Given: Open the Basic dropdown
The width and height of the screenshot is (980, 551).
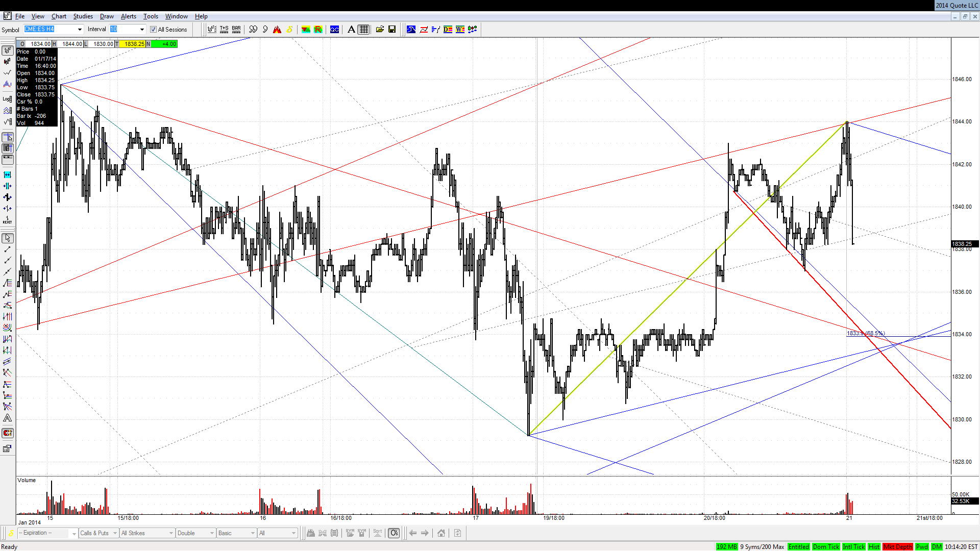Looking at the screenshot, I should pos(236,533).
